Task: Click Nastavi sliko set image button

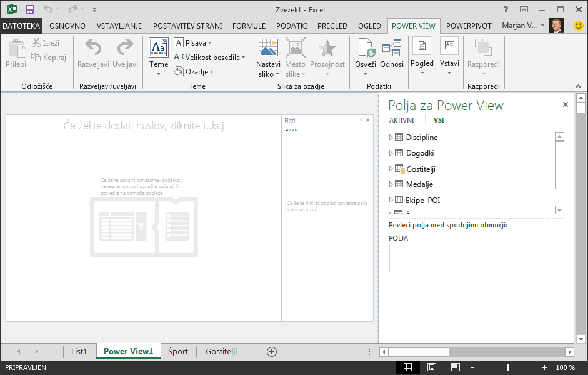Action: (268, 57)
